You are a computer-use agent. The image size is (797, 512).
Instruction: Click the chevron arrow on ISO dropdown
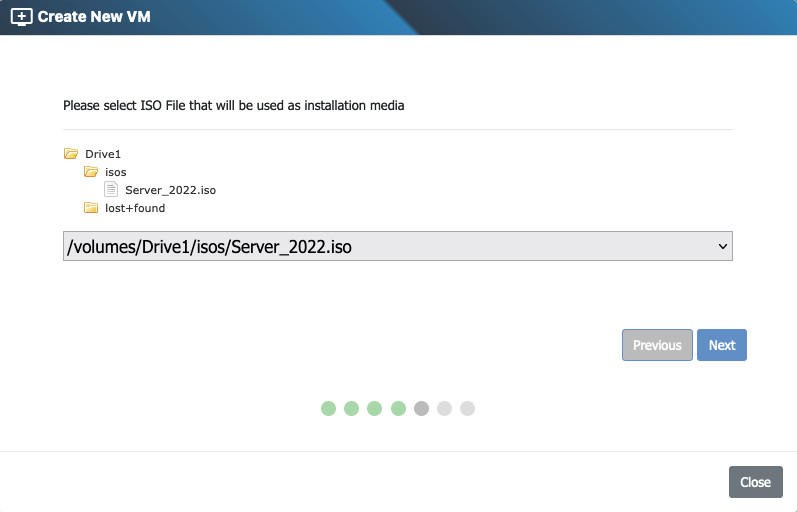(721, 246)
